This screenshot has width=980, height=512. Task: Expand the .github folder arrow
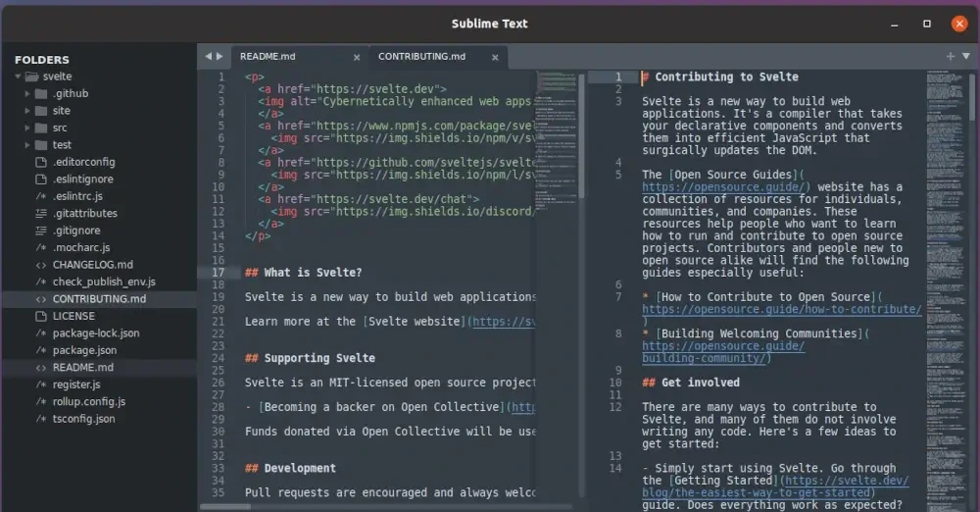tap(26, 93)
